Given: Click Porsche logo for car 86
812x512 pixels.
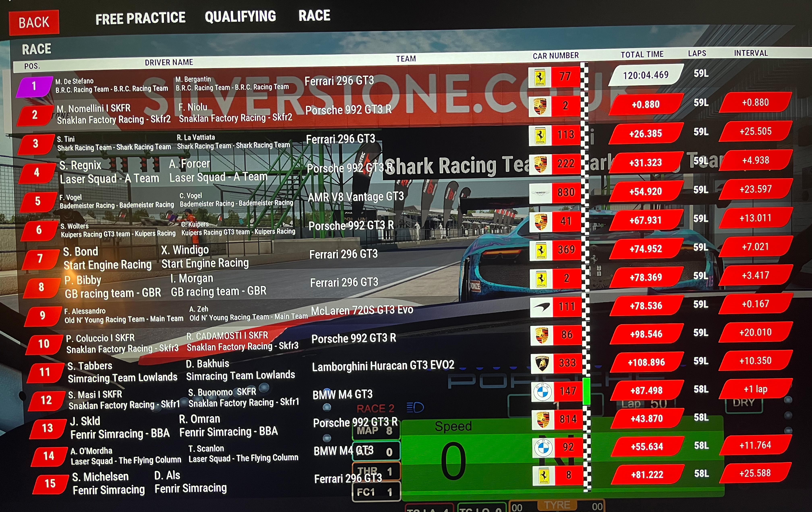Looking at the screenshot, I should tap(542, 336).
